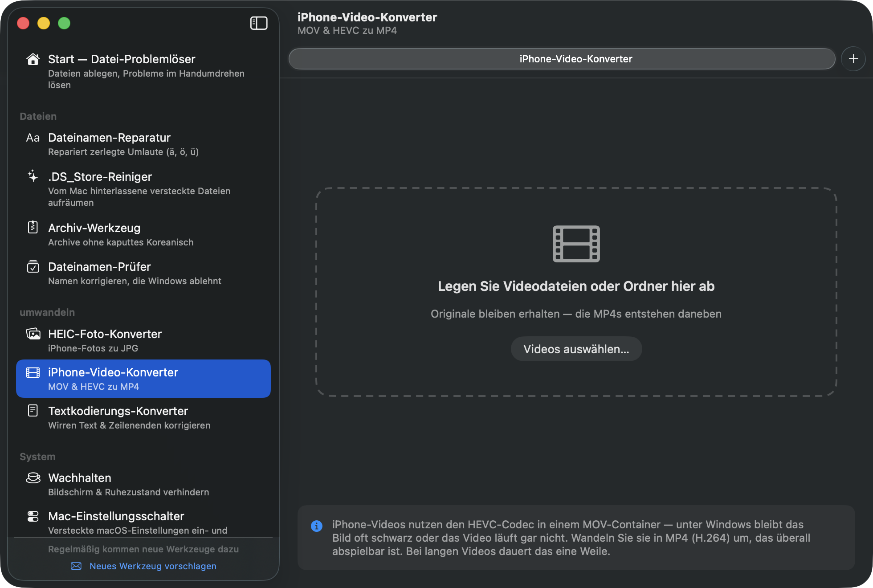This screenshot has height=588, width=873.
Task: Click the yellow minimize window button
Action: (44, 23)
